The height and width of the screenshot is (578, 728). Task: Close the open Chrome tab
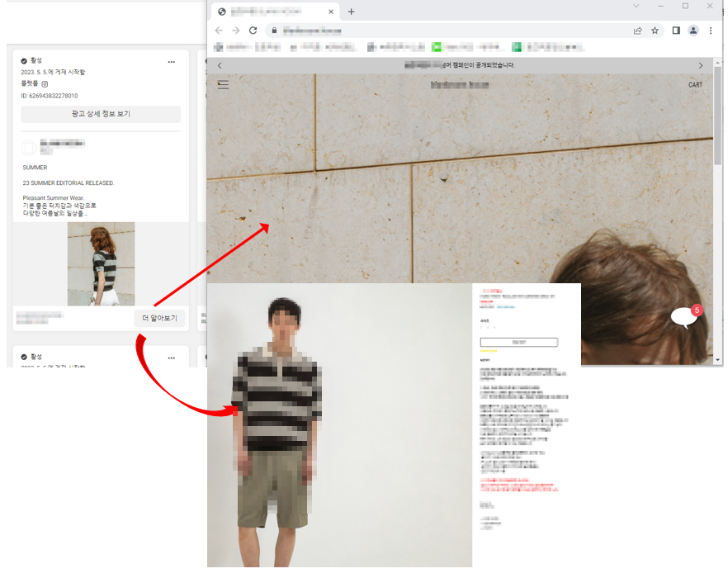(330, 12)
